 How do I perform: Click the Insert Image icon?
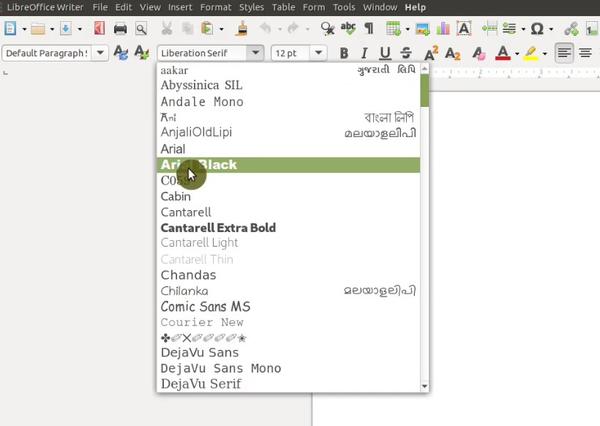[422, 29]
